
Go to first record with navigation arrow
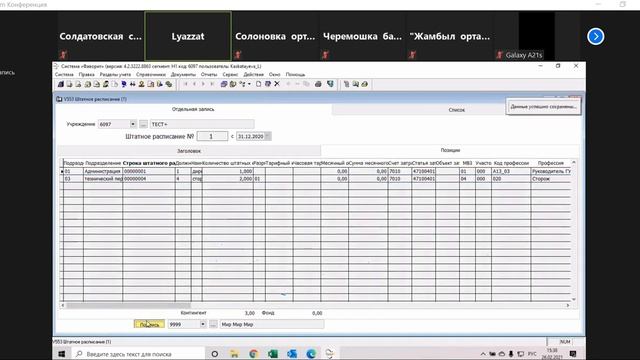coord(185,84)
